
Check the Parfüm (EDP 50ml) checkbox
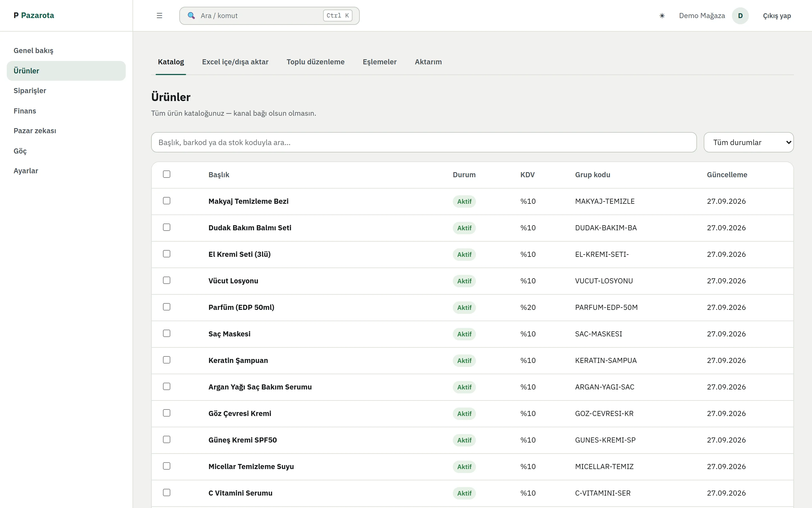click(166, 307)
